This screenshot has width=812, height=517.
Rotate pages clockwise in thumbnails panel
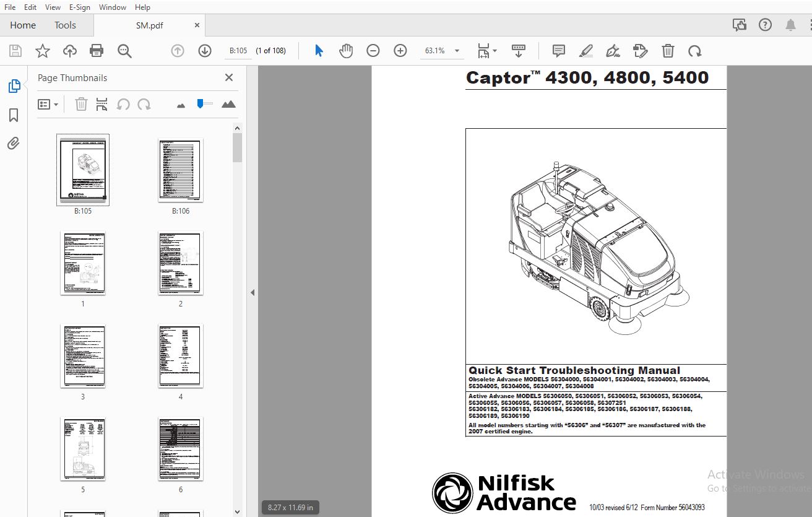pyautogui.click(x=144, y=104)
